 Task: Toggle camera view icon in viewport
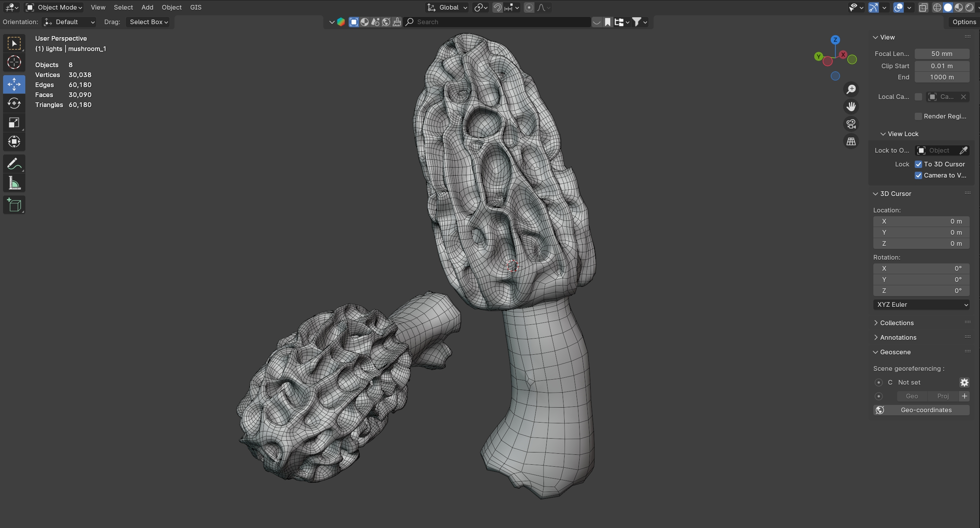pyautogui.click(x=851, y=124)
